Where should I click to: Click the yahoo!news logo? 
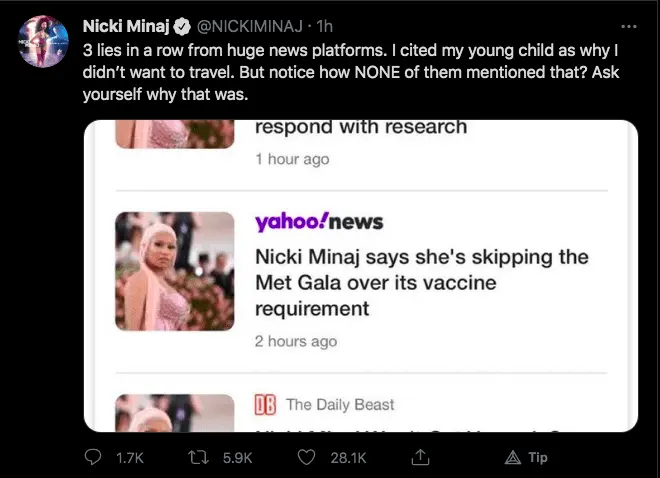(319, 221)
